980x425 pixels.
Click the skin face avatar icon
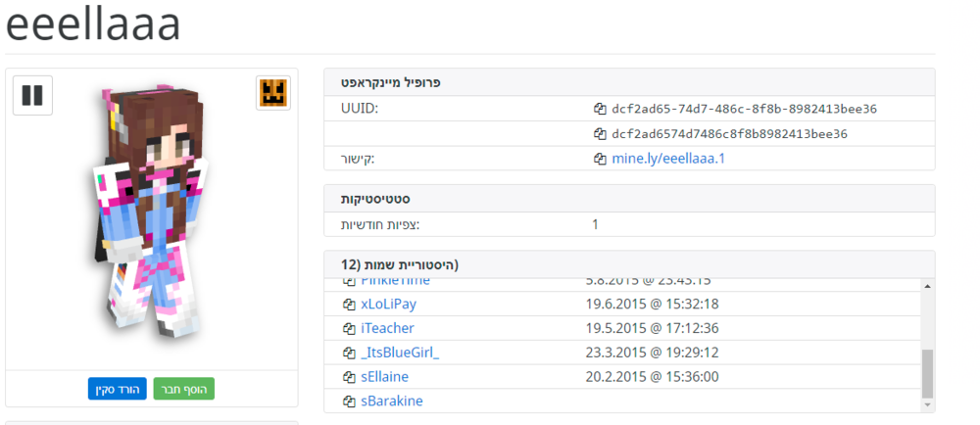tap(273, 93)
